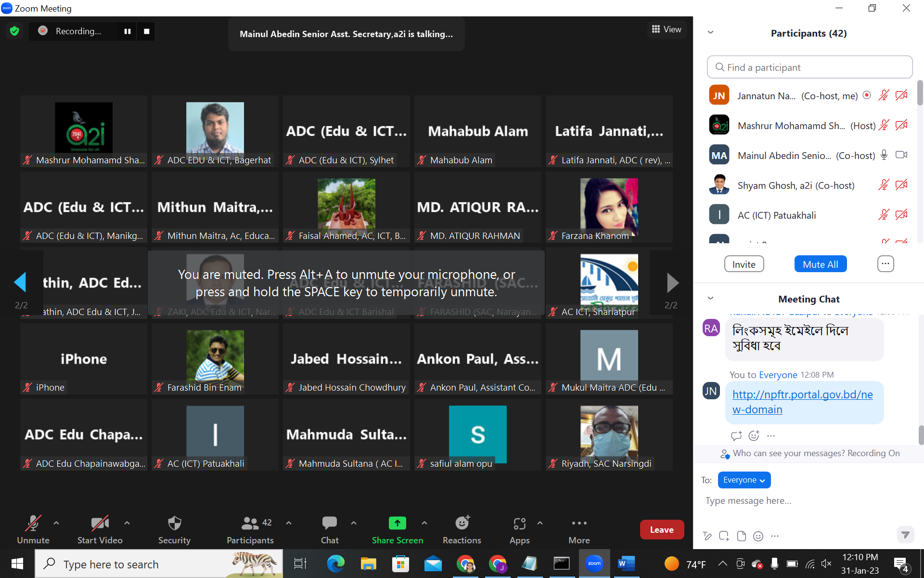Pause the meeting recording
This screenshot has height=578, width=924.
(x=128, y=31)
